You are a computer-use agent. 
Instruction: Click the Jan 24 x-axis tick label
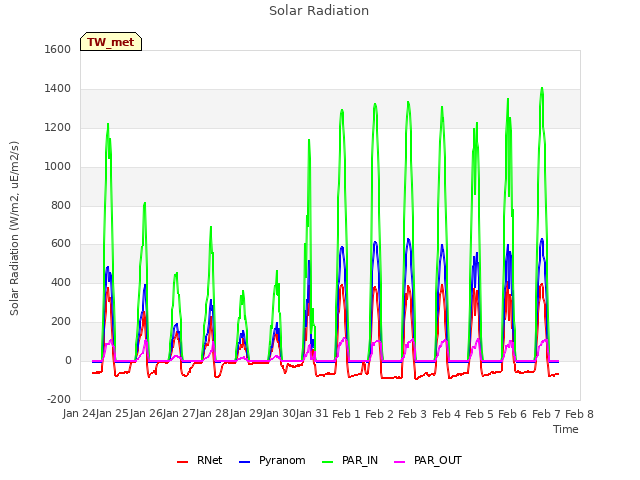(80, 414)
